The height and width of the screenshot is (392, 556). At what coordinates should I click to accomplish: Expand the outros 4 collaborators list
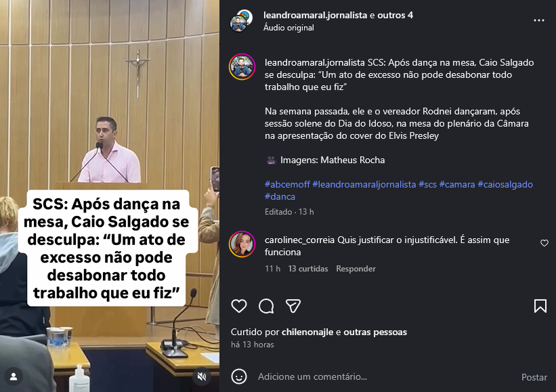[x=395, y=16]
